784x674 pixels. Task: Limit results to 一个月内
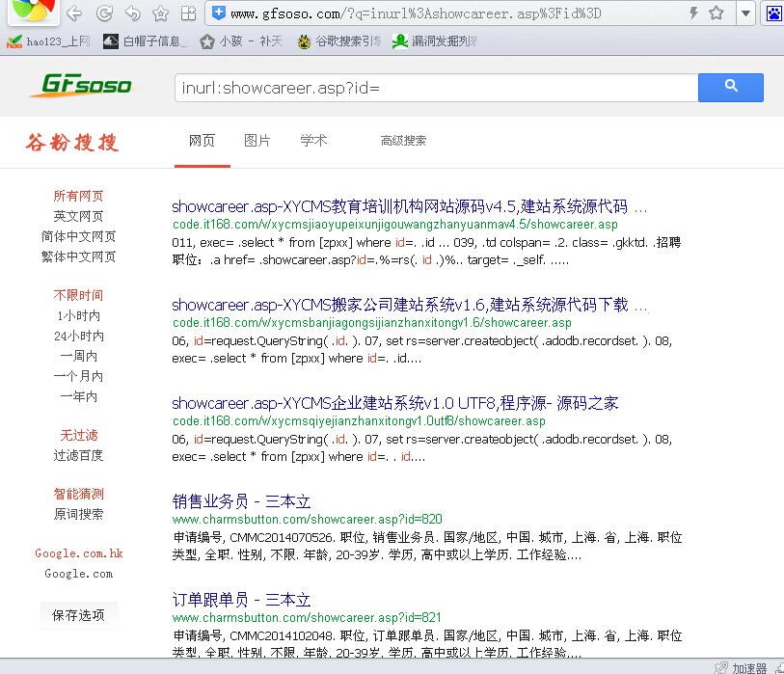tap(78, 376)
